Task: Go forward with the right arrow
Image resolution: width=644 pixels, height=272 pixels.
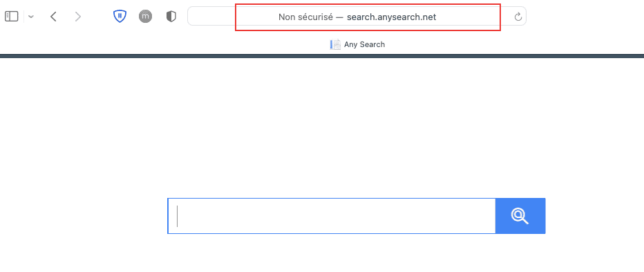Action: (77, 17)
